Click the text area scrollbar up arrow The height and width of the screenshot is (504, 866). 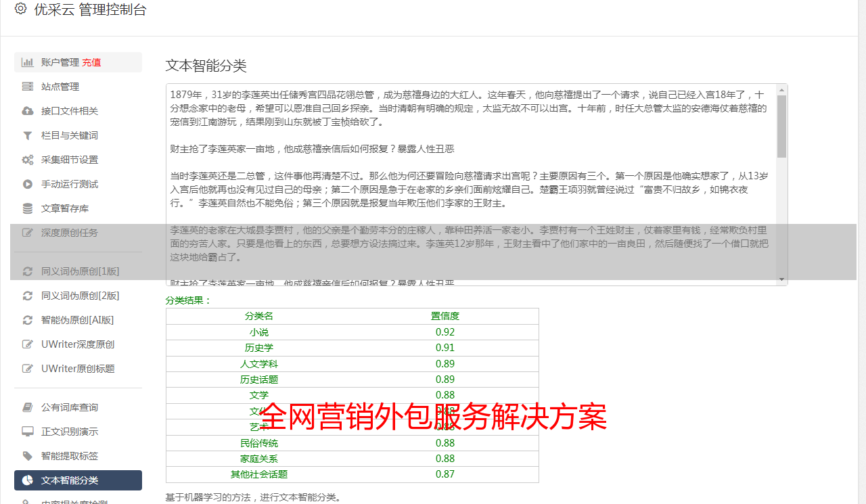pyautogui.click(x=781, y=89)
